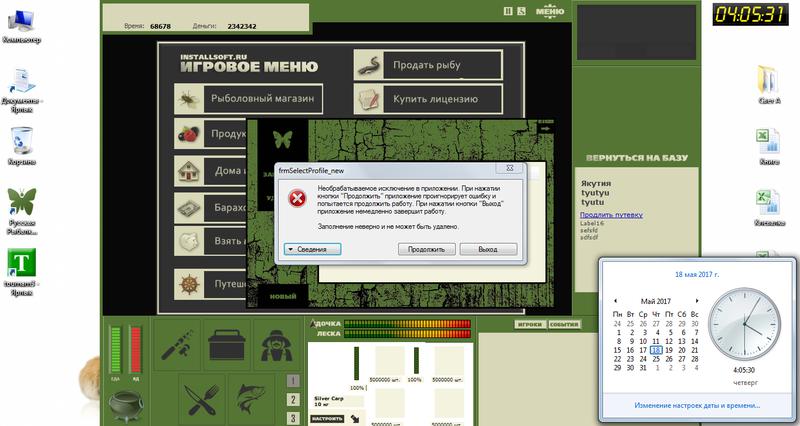
Task: Click the time value 68678
Action: [x=160, y=27]
